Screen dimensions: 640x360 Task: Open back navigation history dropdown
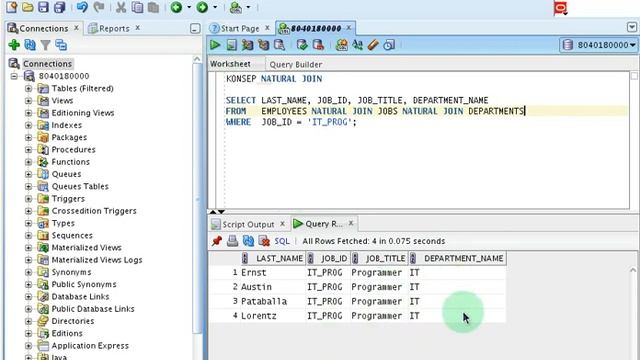pyautogui.click(x=189, y=7)
